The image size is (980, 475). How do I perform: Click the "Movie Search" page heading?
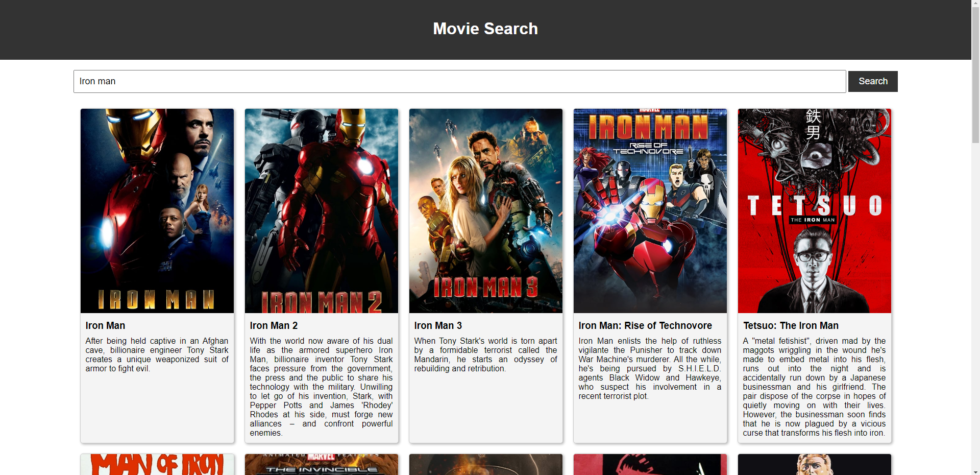485,29
